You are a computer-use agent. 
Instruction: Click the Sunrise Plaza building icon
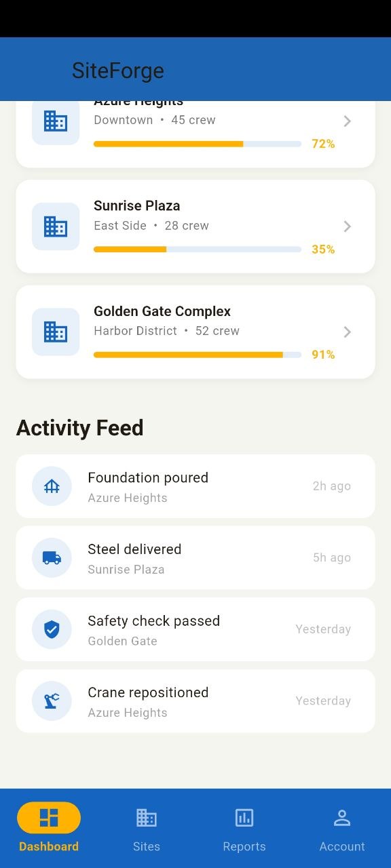[x=55, y=226]
